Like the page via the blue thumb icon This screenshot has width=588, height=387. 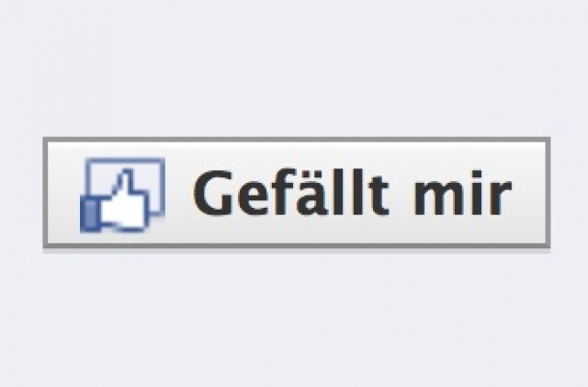(x=122, y=195)
